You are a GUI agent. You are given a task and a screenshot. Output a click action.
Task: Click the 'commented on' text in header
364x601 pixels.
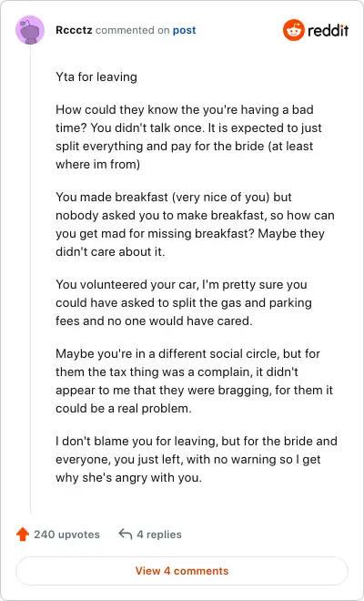(x=132, y=30)
